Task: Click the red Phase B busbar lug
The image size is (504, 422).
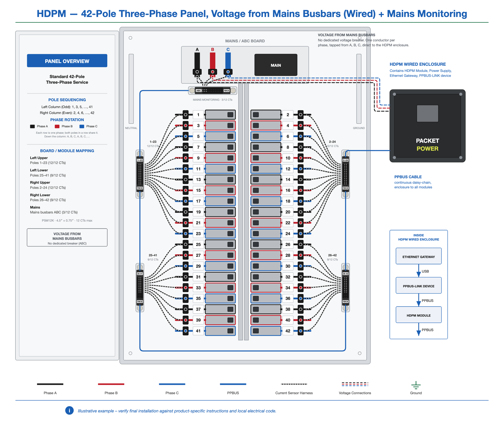Action: (213, 72)
